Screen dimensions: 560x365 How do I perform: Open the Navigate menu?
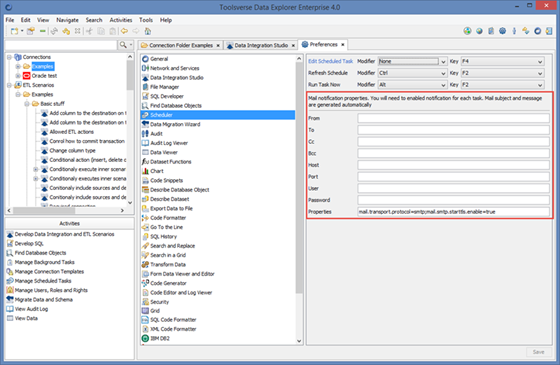coord(68,20)
